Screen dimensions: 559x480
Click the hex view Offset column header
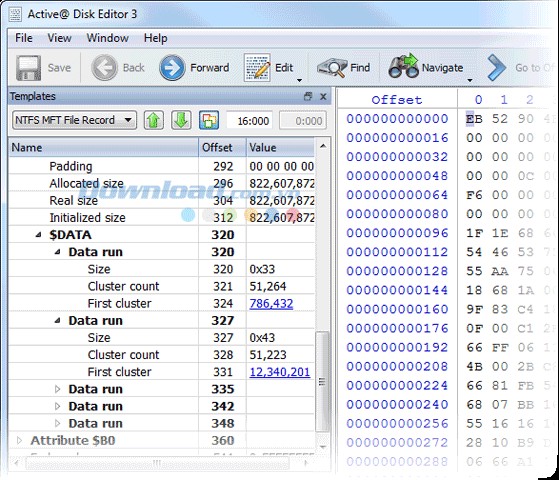coord(397,100)
